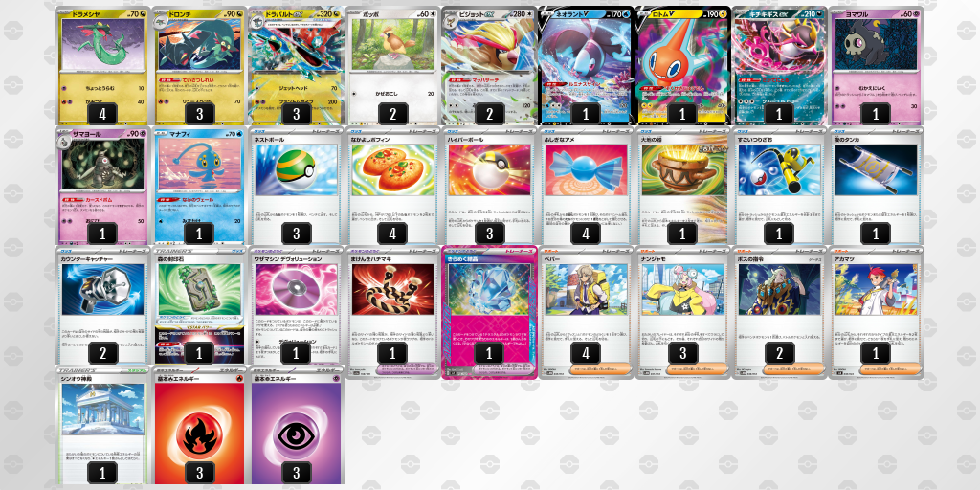Select the blue Rare Candy card

[x=586, y=186]
